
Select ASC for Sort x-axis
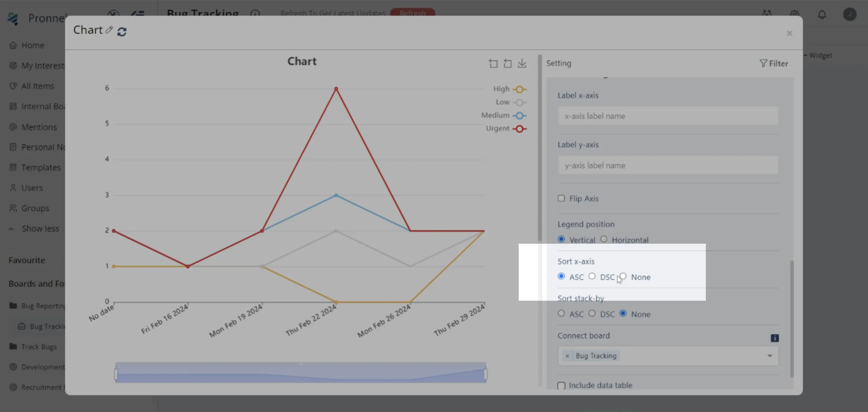561,276
